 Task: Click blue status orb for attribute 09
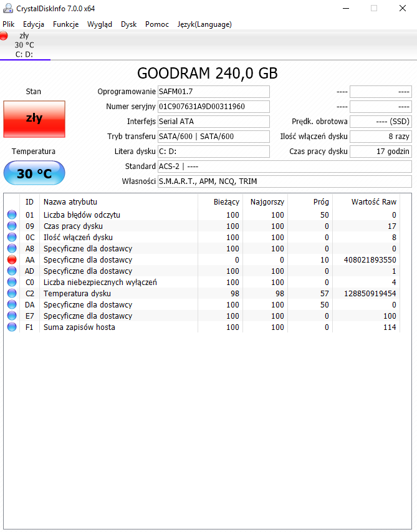click(12, 226)
